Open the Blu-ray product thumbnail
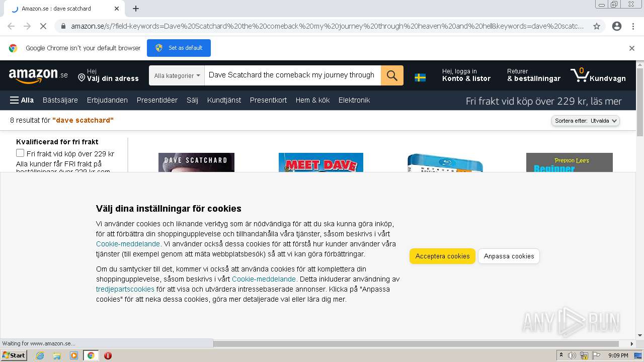The height and width of the screenshot is (362, 644). click(x=445, y=163)
